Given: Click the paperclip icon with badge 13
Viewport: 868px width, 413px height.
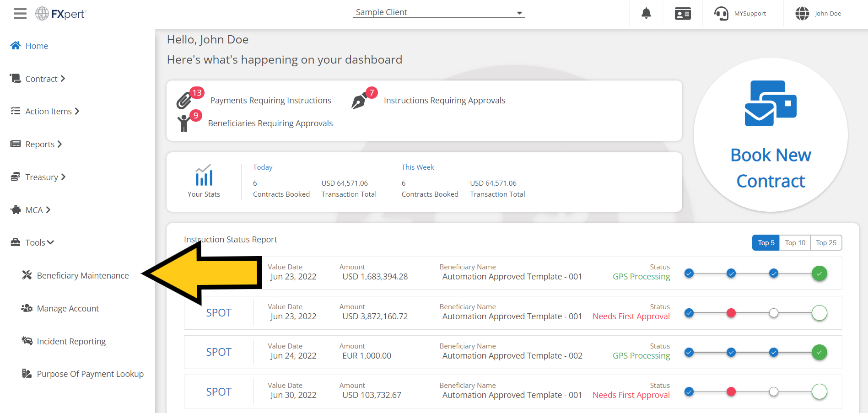Looking at the screenshot, I should (184, 101).
